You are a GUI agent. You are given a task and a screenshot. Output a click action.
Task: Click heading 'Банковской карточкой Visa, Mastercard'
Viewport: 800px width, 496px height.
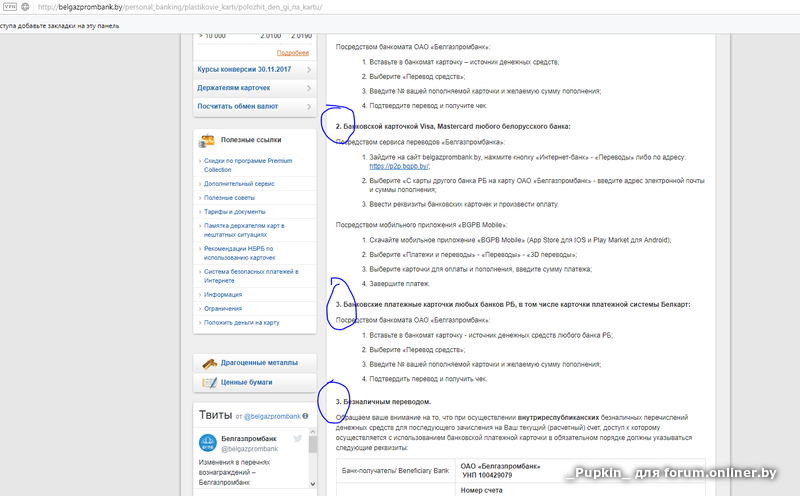pos(453,127)
